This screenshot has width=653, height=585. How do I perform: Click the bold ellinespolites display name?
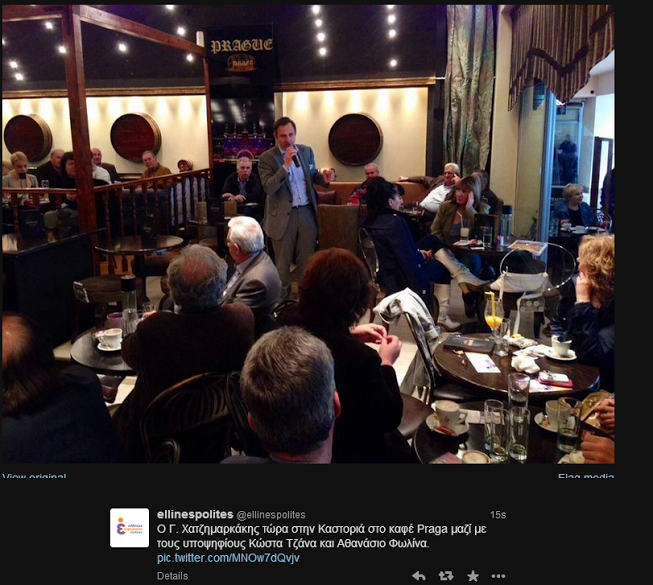(x=195, y=515)
